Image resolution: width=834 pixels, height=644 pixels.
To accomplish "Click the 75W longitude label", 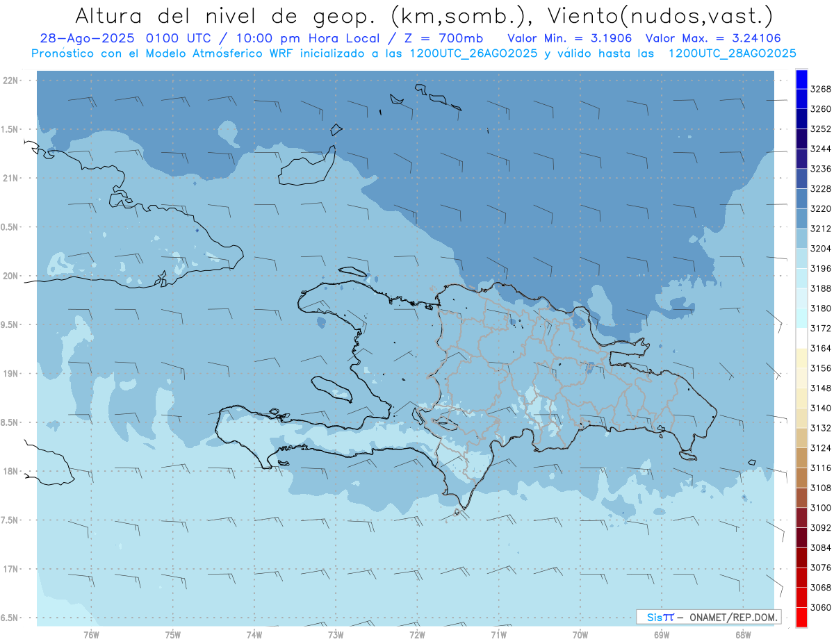I will [173, 634].
